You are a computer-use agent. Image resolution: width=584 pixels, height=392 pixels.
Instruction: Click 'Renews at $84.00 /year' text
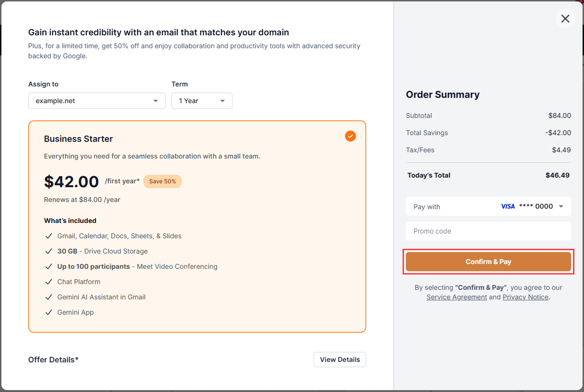82,200
